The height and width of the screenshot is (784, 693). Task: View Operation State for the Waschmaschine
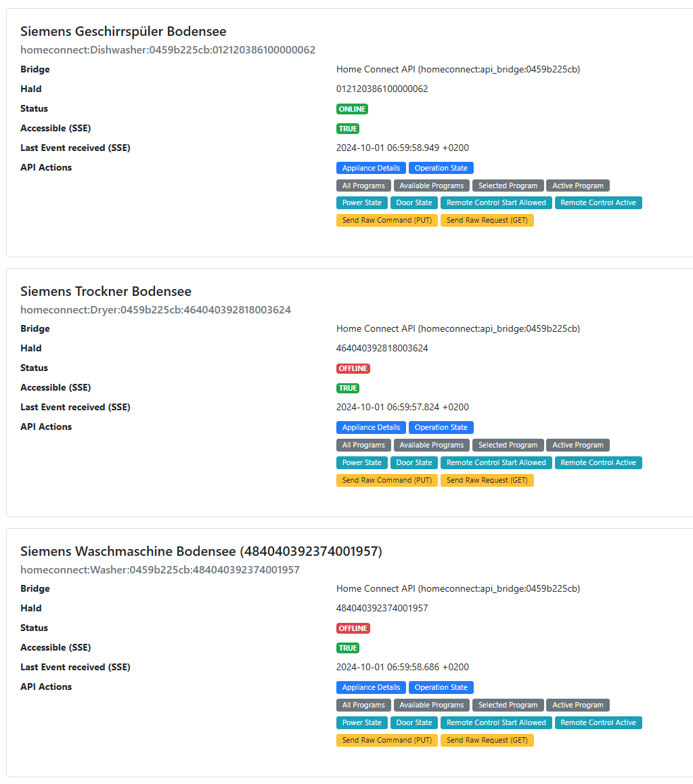pyautogui.click(x=441, y=687)
